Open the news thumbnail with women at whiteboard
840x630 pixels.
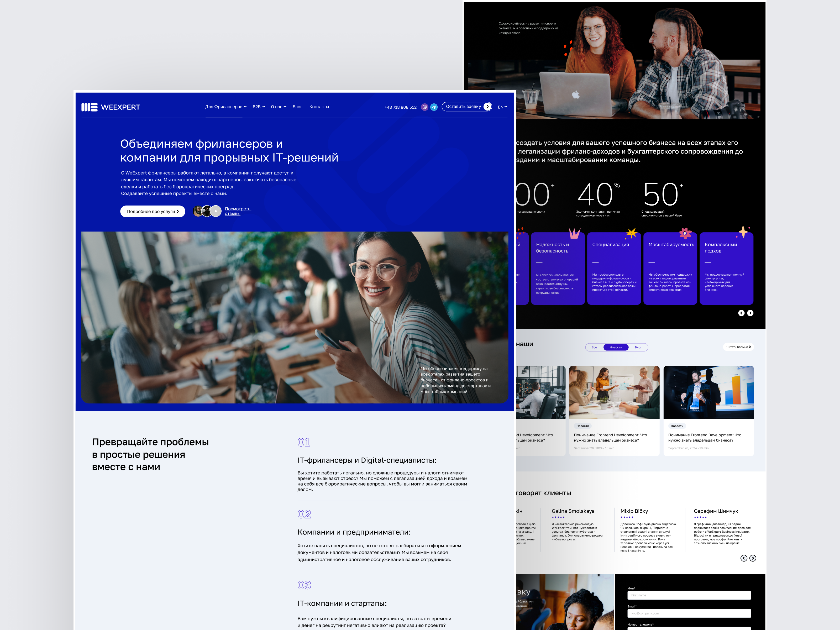pos(615,392)
